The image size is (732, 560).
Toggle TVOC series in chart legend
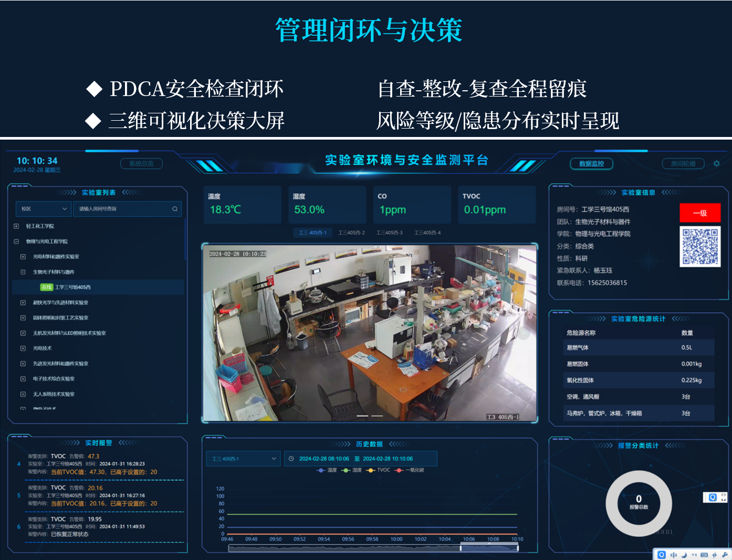point(378,470)
